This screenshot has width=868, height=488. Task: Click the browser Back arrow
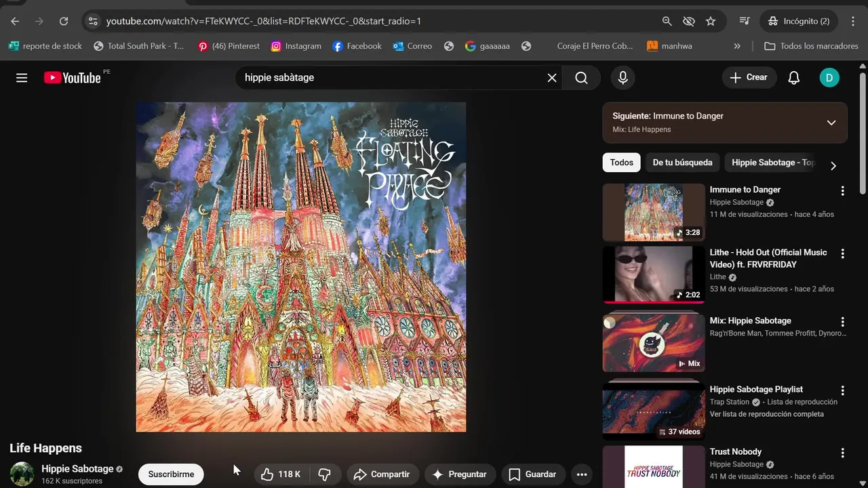15,21
